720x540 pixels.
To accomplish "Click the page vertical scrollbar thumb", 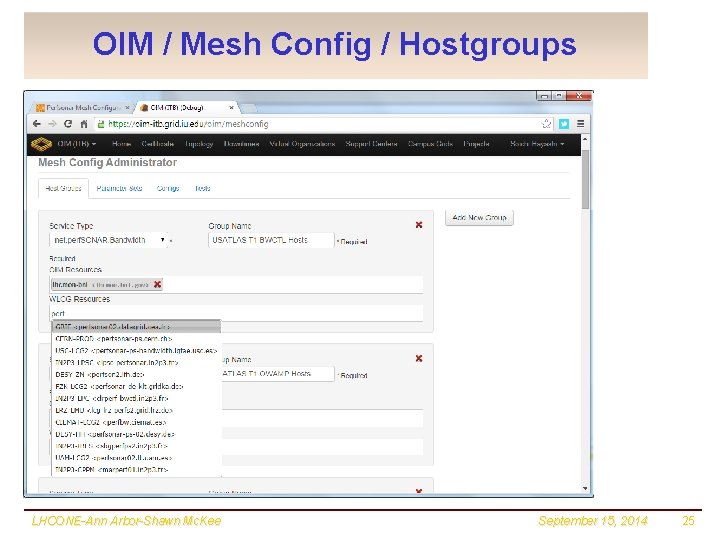I will pos(585,178).
